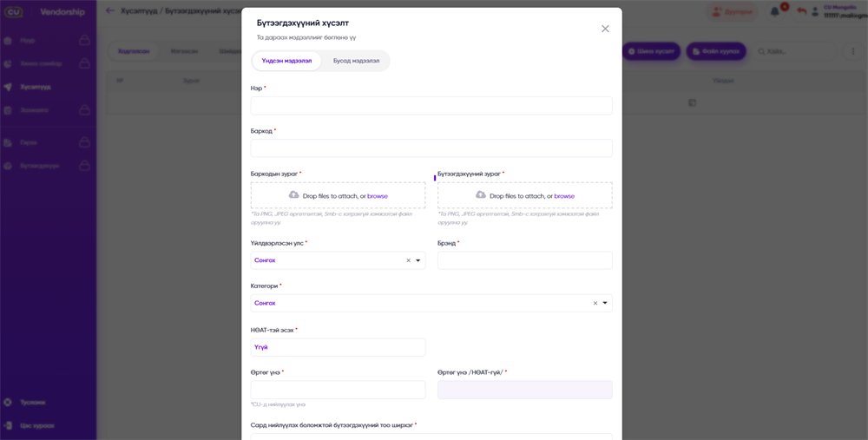Open the НӨАТ-тэй эсэх selector showing Үгүй
The height and width of the screenshot is (440, 868).
339,347
